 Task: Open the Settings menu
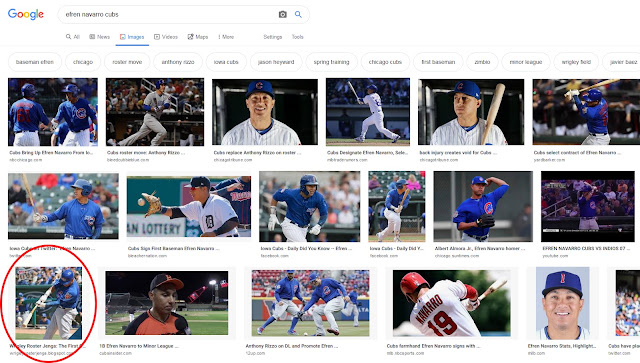coord(273,37)
